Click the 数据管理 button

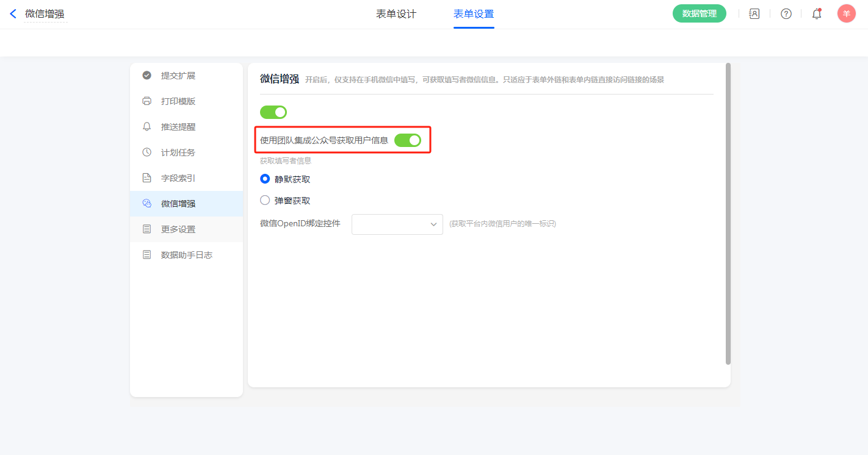(699, 13)
